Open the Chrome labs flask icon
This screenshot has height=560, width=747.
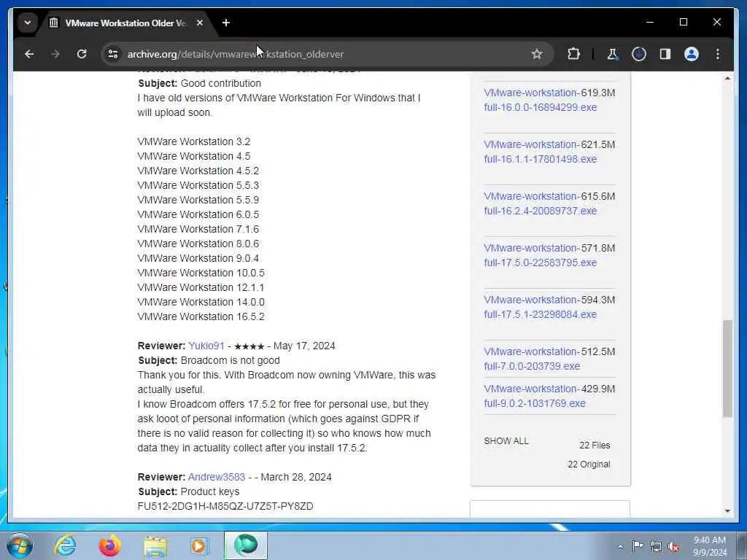[612, 54]
